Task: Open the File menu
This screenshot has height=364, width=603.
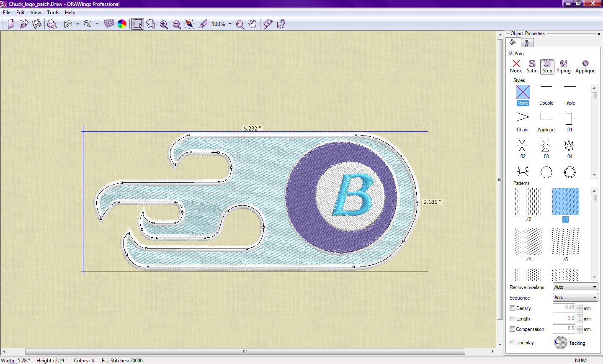Action: 7,13
